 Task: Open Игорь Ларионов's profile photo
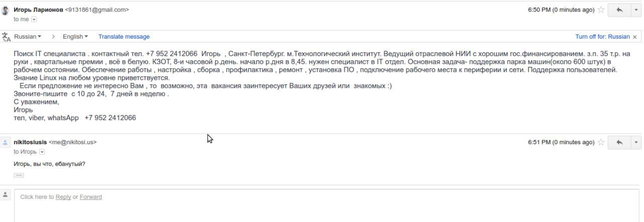pos(6,10)
